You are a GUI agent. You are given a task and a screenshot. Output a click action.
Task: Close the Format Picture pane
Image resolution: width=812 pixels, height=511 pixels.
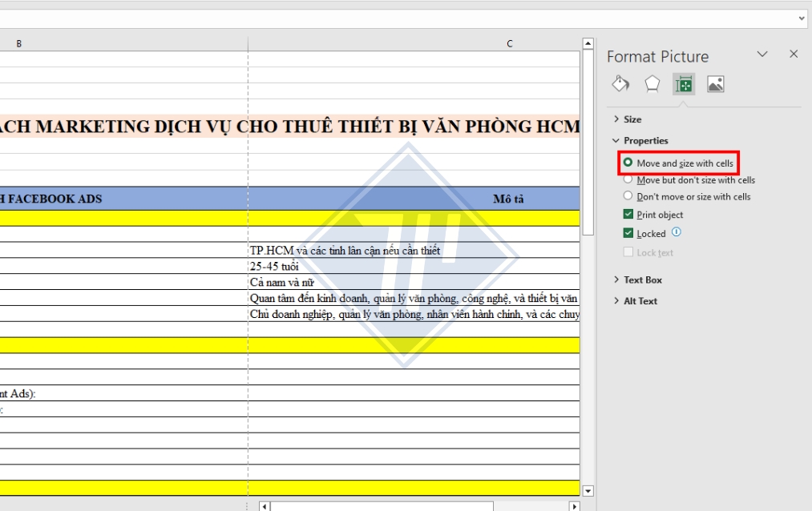pyautogui.click(x=793, y=55)
